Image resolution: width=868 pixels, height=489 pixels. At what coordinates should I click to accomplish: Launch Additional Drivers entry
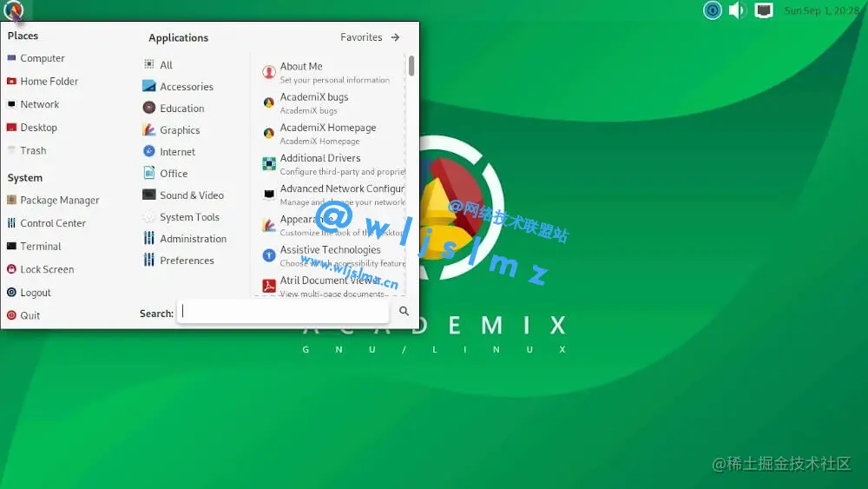coord(332,164)
